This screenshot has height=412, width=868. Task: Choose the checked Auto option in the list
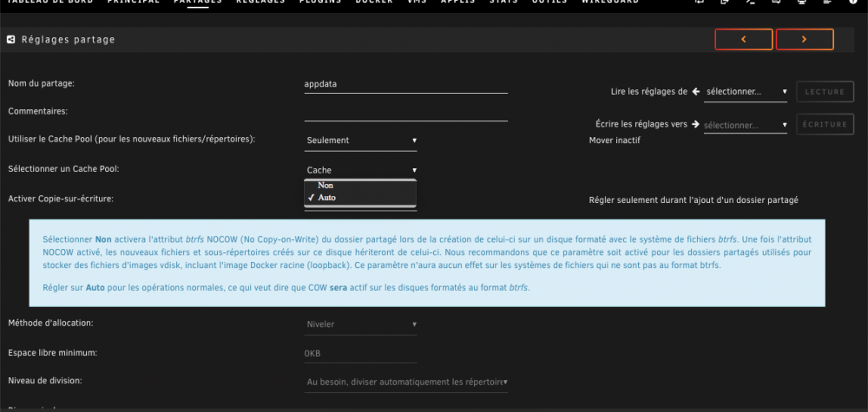(360, 198)
